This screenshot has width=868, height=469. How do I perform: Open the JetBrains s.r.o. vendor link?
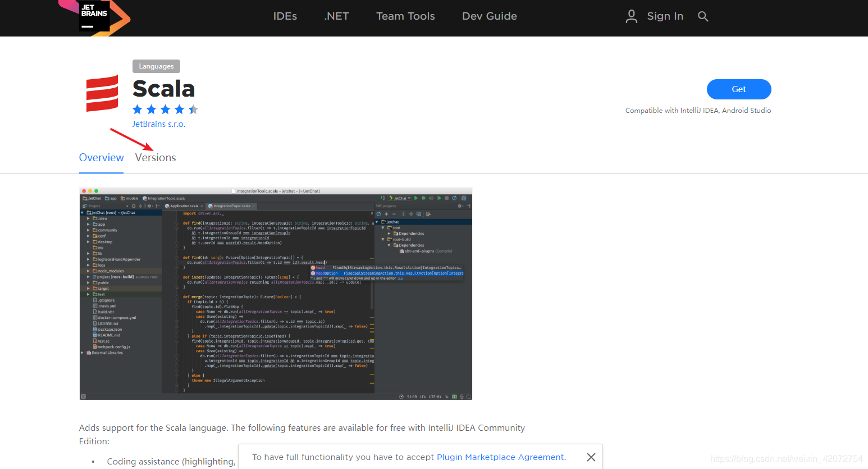click(159, 124)
